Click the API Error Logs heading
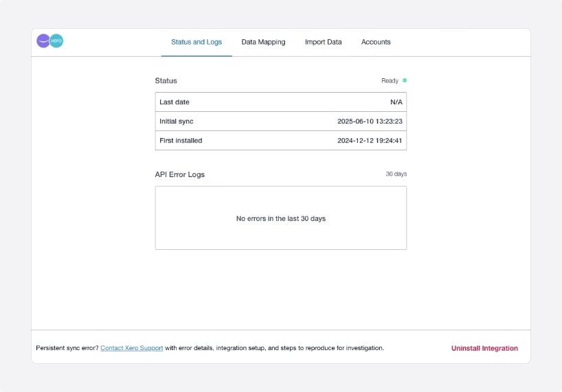 tap(180, 174)
